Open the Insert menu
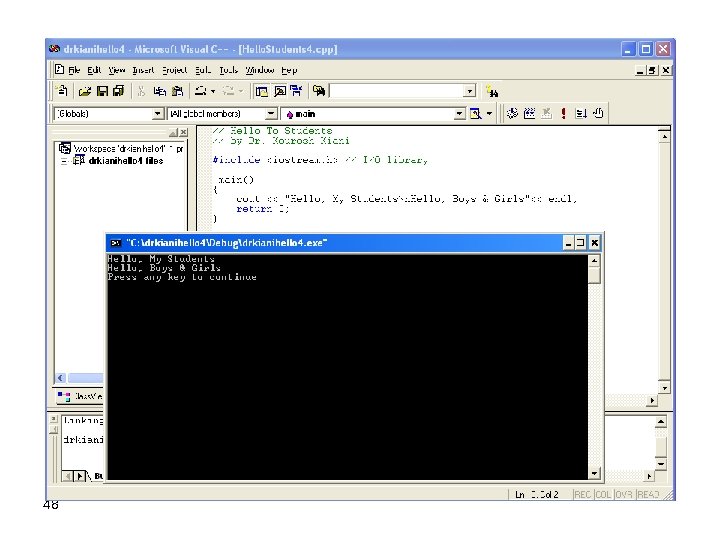Viewport: 720px width, 540px height. 143,70
